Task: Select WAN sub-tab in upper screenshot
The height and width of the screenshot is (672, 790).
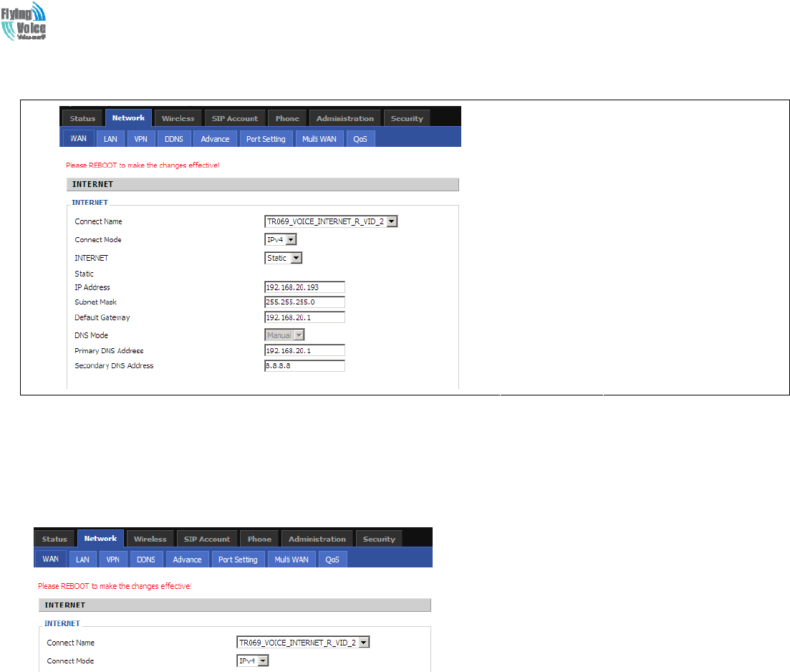Action: [79, 138]
